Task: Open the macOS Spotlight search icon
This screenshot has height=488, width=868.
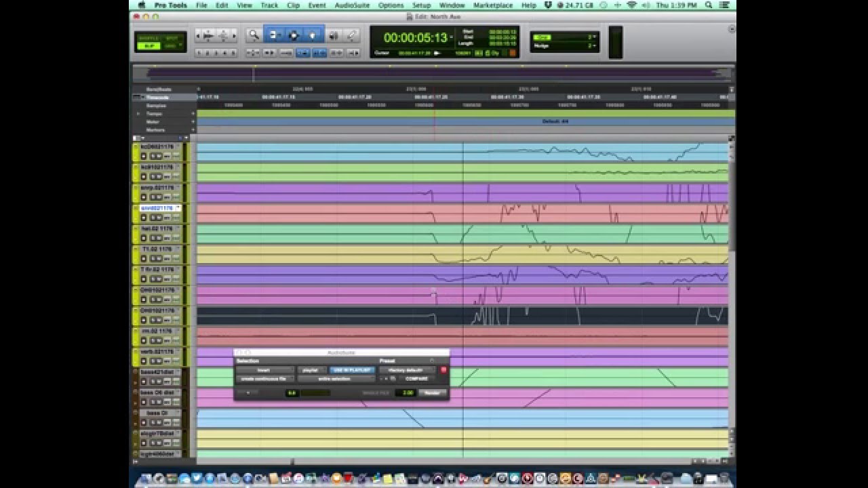Action: pos(709,5)
